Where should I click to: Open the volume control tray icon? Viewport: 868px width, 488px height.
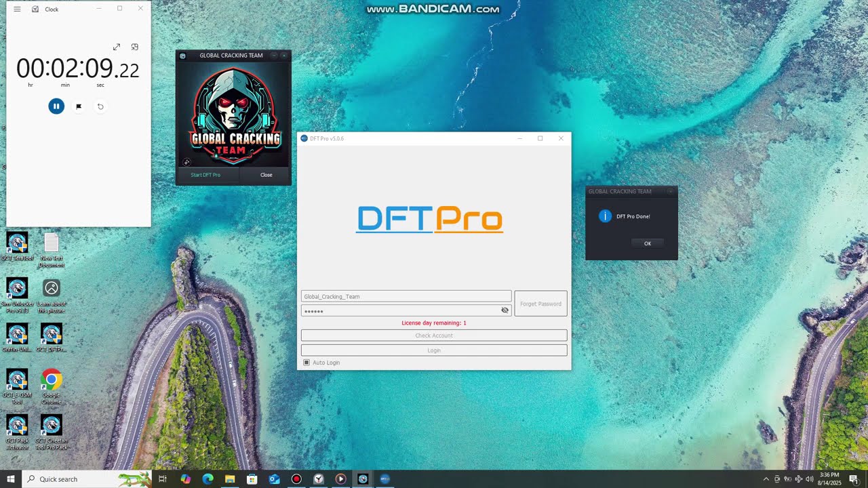point(810,479)
